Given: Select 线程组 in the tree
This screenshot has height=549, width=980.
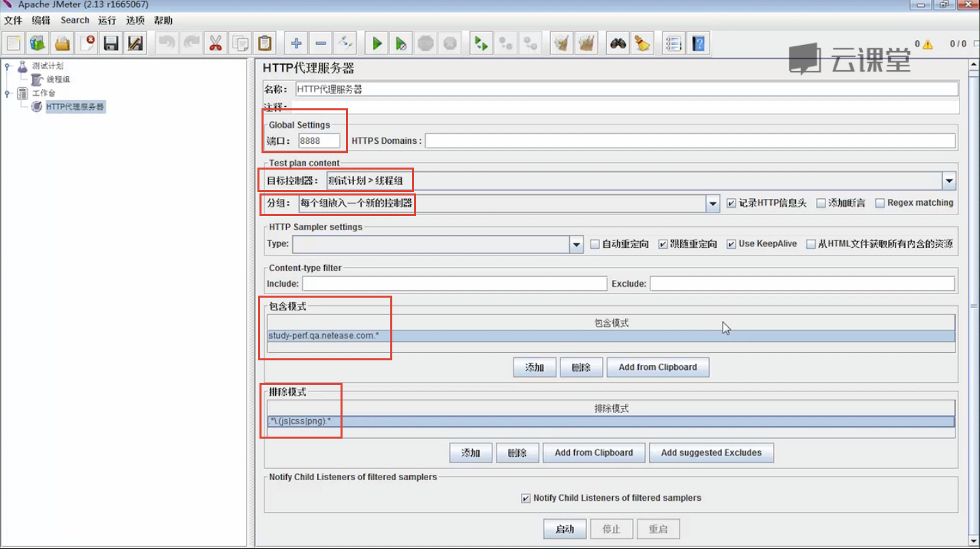Looking at the screenshot, I should click(x=58, y=80).
